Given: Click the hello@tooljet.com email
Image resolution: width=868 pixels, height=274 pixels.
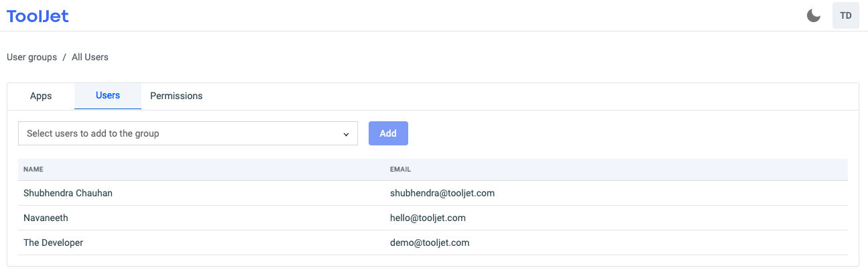Looking at the screenshot, I should click(x=428, y=218).
